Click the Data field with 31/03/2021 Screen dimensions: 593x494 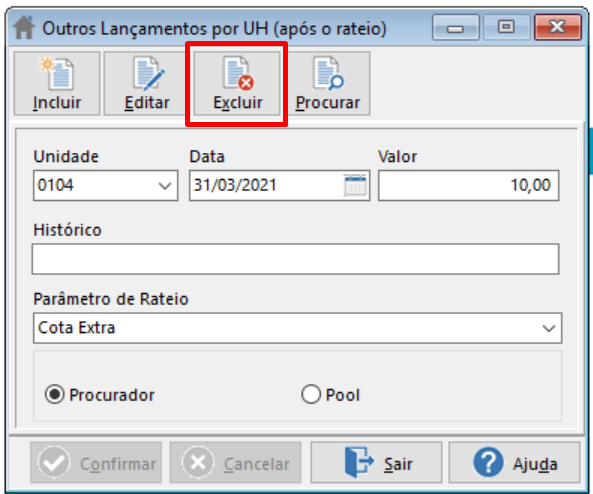279,185
